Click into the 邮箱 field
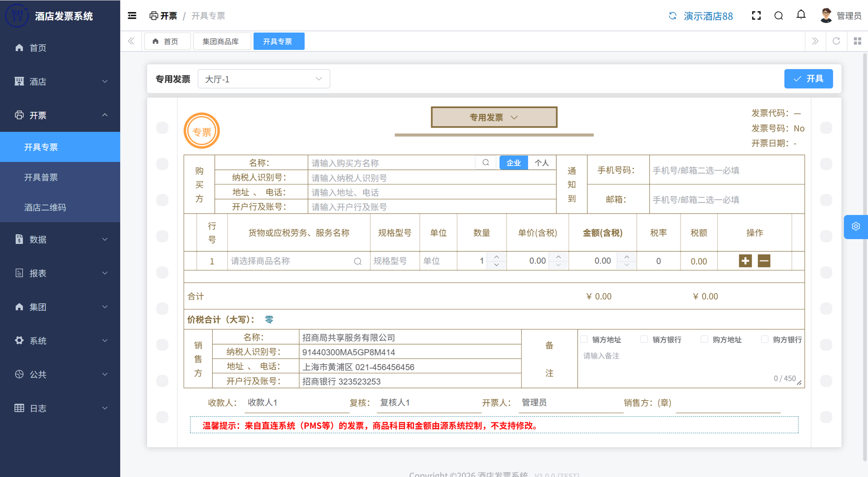The width and height of the screenshot is (868, 477). (x=727, y=200)
